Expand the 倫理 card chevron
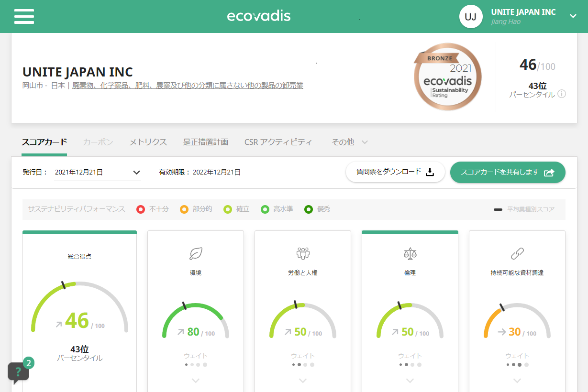 click(x=410, y=381)
